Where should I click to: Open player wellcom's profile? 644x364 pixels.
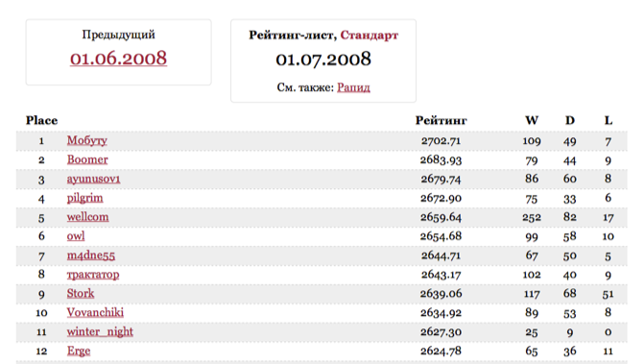(88, 217)
